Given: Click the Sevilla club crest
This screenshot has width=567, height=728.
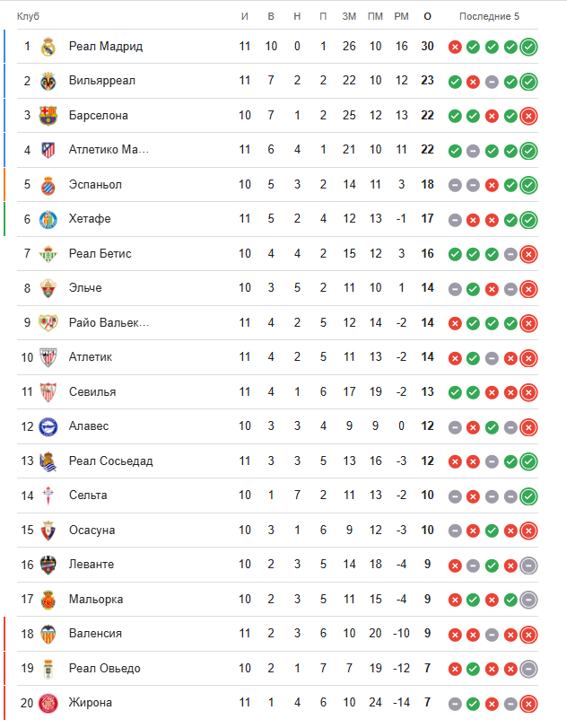Looking at the screenshot, I should [48, 392].
